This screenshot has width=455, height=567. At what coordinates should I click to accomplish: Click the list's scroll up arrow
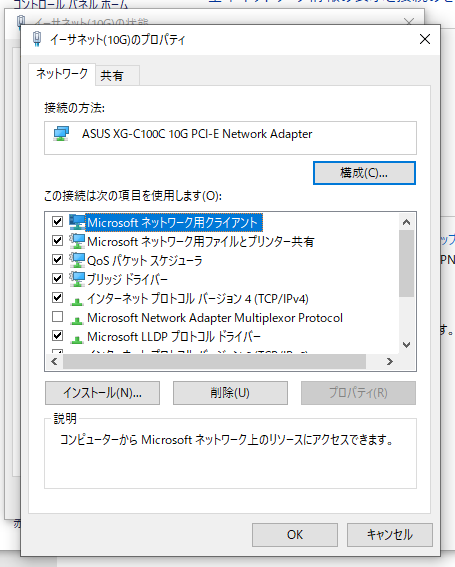(407, 222)
